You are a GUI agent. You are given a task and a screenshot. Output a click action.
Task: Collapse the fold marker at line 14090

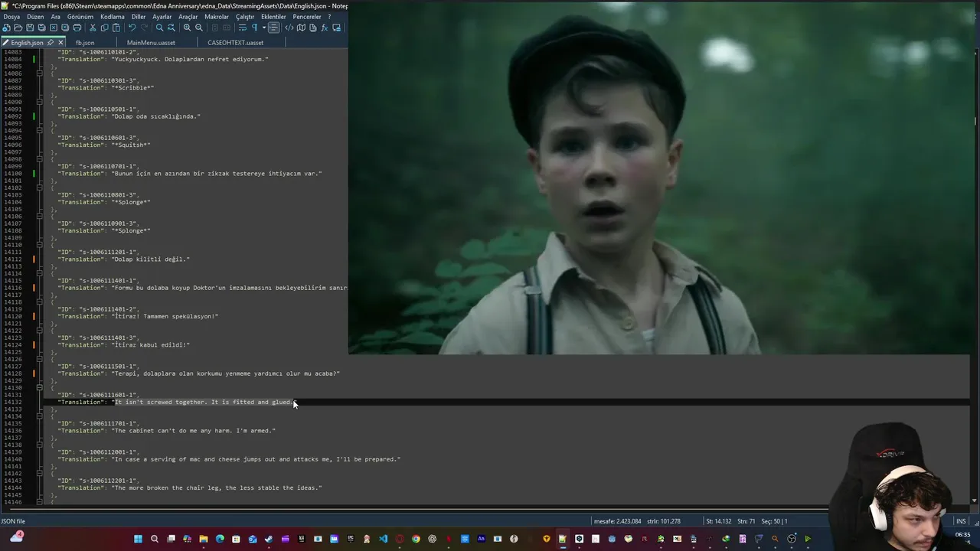[40, 102]
